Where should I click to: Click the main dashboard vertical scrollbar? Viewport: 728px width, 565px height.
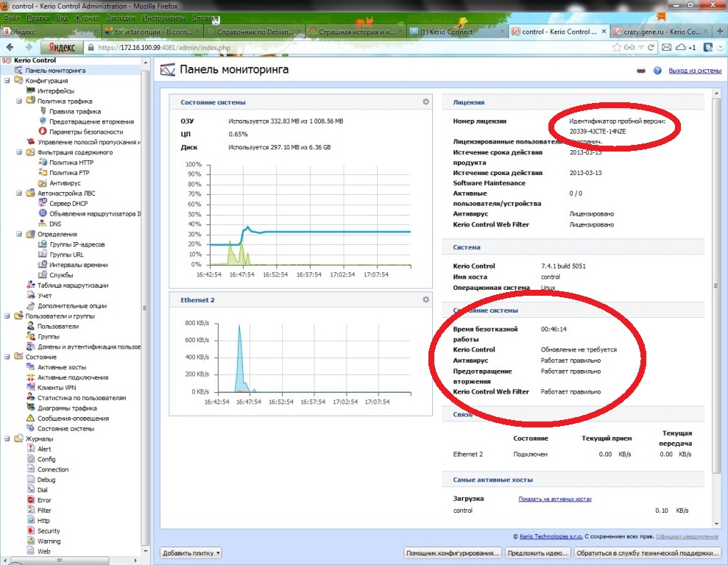pyautogui.click(x=716, y=294)
